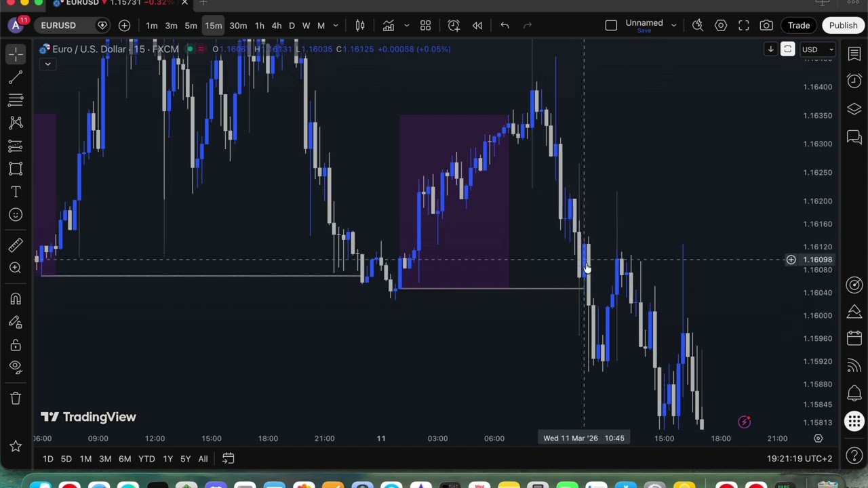868x488 pixels.
Task: Select the zoom in tool
Action: click(x=16, y=268)
